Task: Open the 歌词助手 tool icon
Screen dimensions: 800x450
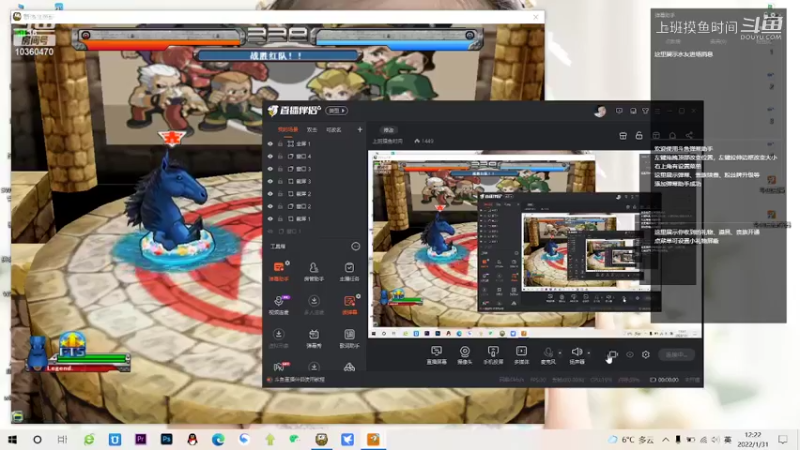Action: 349,338
